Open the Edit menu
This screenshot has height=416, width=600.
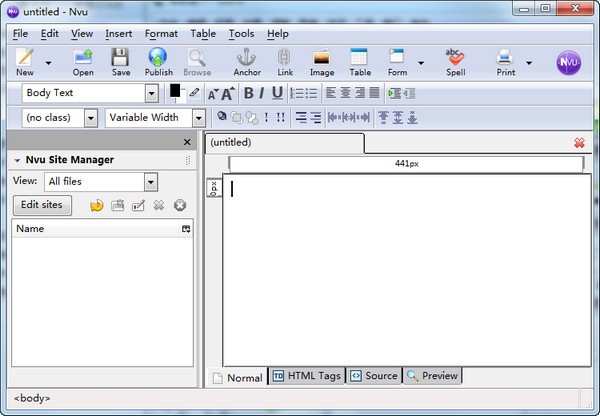50,34
